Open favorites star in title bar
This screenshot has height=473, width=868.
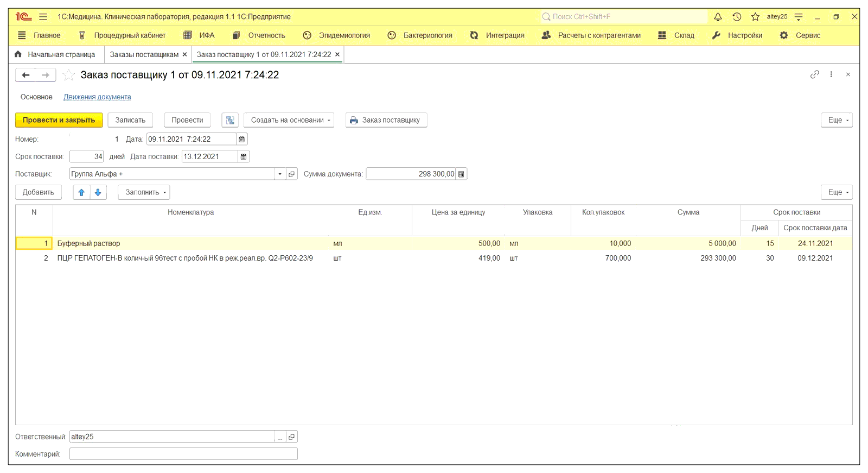[755, 17]
